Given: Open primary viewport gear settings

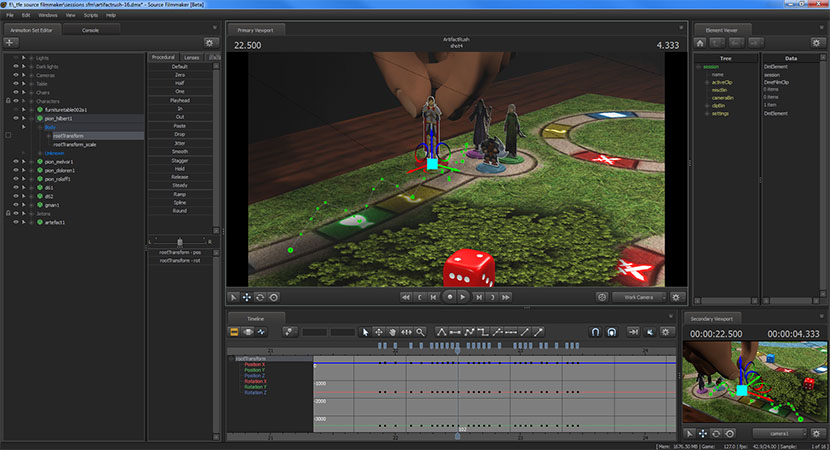Looking at the screenshot, I should [x=676, y=298].
